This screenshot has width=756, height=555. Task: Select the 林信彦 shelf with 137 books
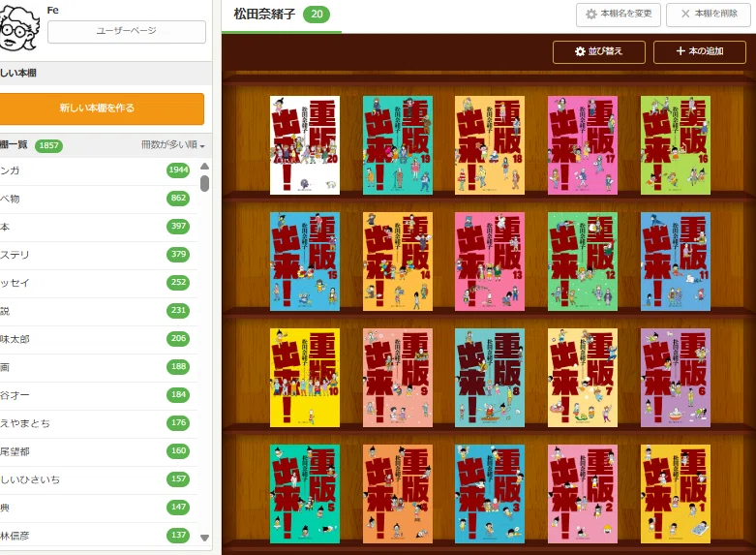click(99, 536)
